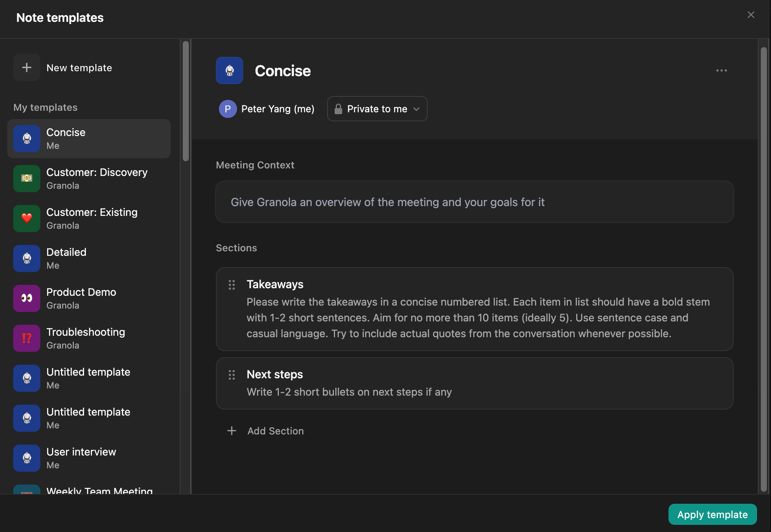Click the Meeting Context input field
Viewport: 771px width, 532px height.
pyautogui.click(x=474, y=202)
